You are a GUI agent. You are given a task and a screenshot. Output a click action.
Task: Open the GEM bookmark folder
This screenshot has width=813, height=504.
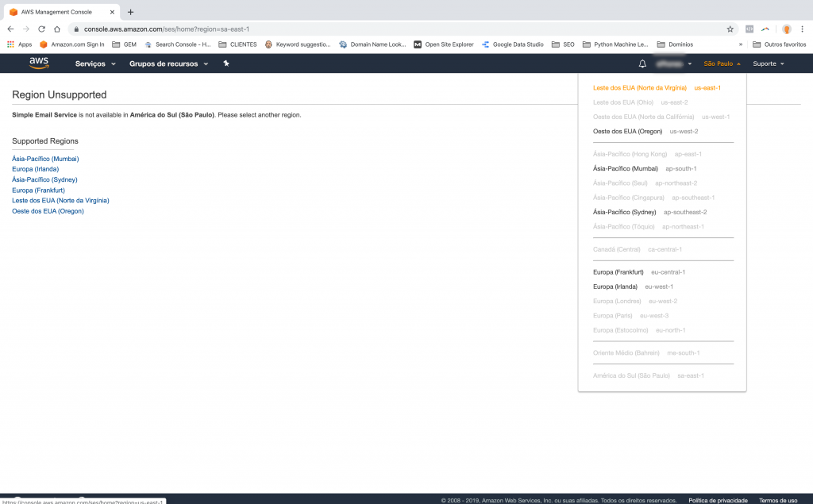[125, 44]
